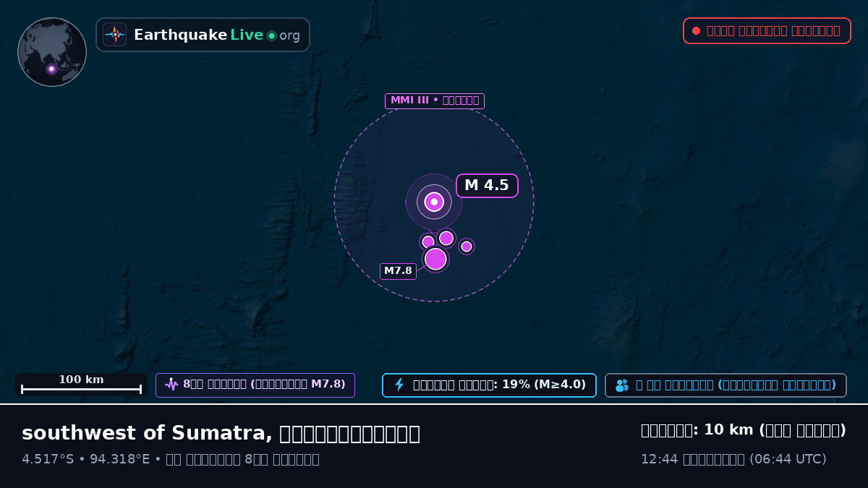The height and width of the screenshot is (488, 868).
Task: Click the lightning bolt probability icon
Action: [399, 385]
